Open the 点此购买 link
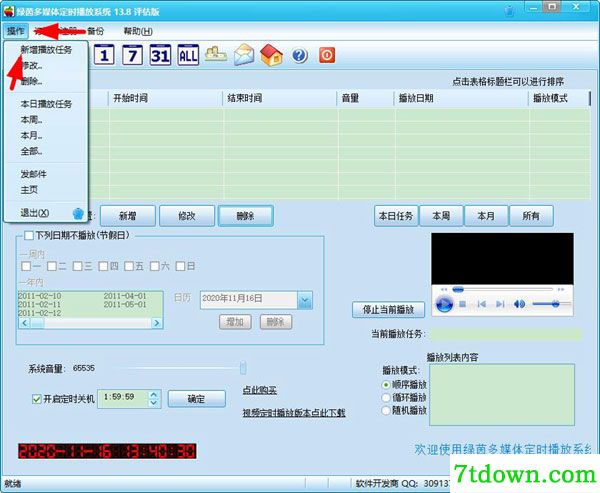Image resolution: width=600 pixels, height=493 pixels. tap(260, 390)
